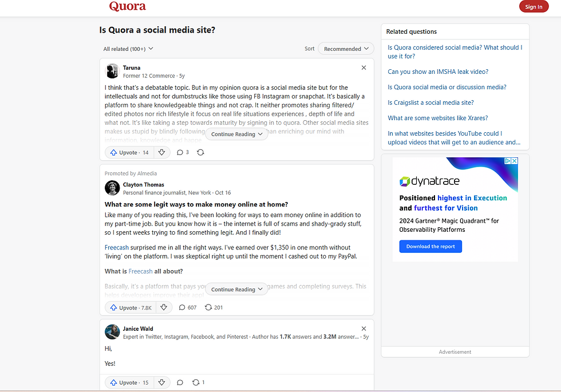The width and height of the screenshot is (561, 392).
Task: Share Taruna's answer via the share icon
Action: (200, 152)
